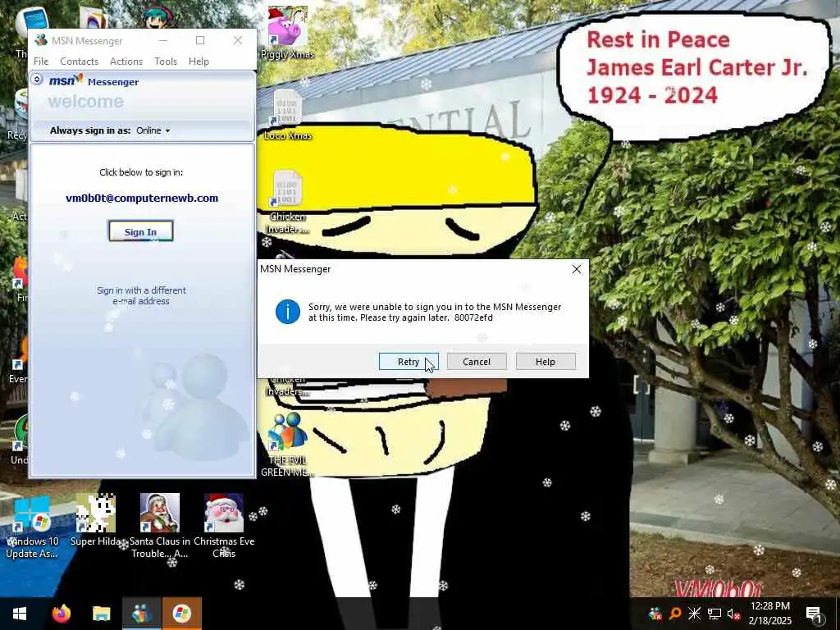This screenshot has width=840, height=630.
Task: Open the Actions menu
Action: click(126, 61)
